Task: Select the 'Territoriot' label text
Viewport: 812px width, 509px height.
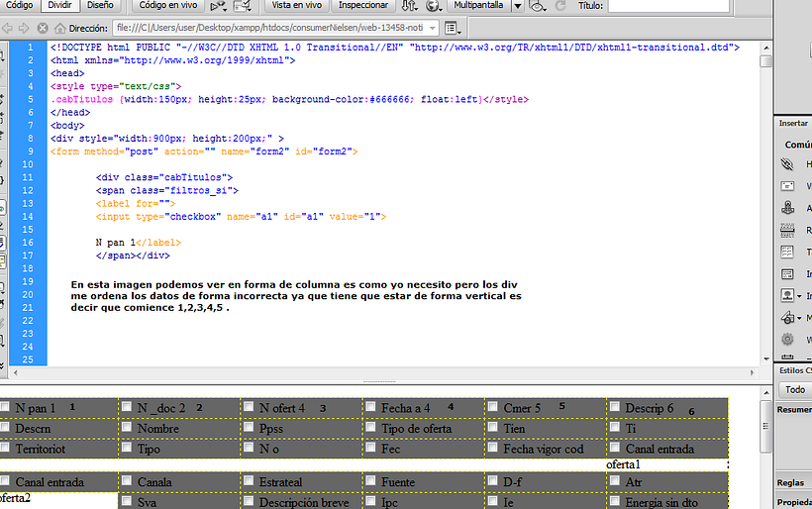Action: coord(40,449)
